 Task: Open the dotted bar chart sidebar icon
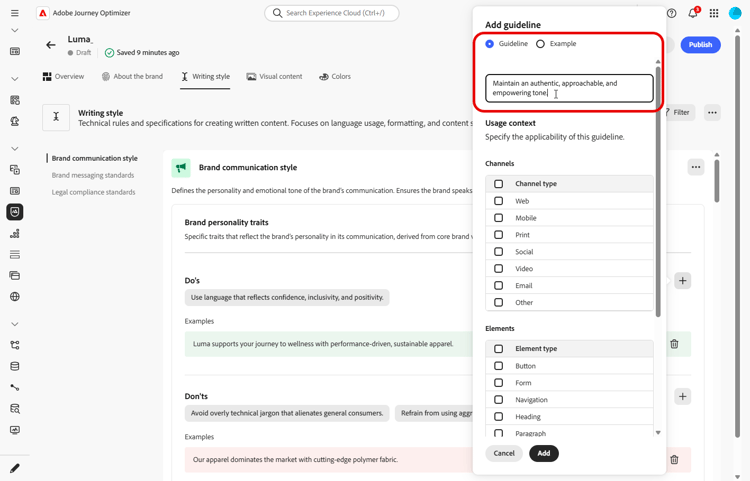point(15,233)
